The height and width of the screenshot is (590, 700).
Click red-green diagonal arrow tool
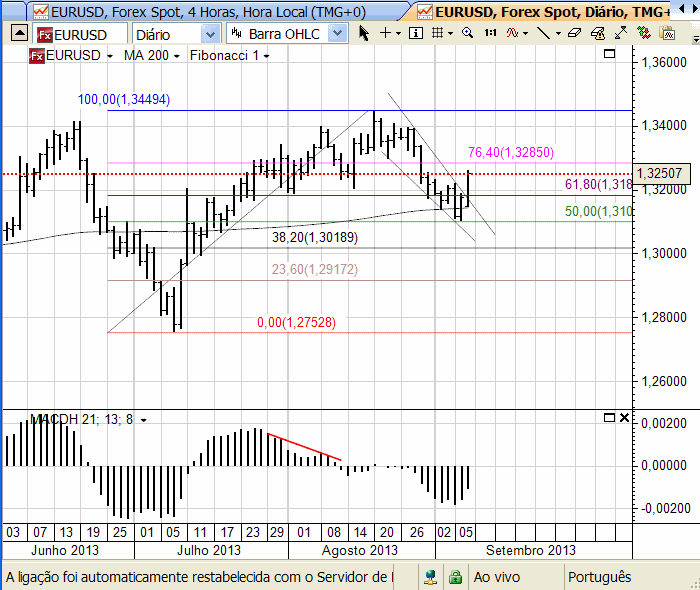click(621, 33)
